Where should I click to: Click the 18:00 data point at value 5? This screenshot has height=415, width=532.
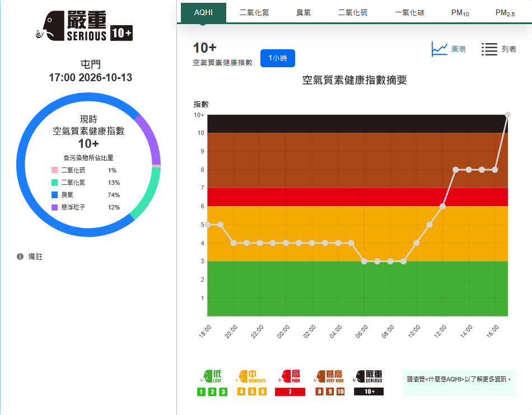pos(207,225)
